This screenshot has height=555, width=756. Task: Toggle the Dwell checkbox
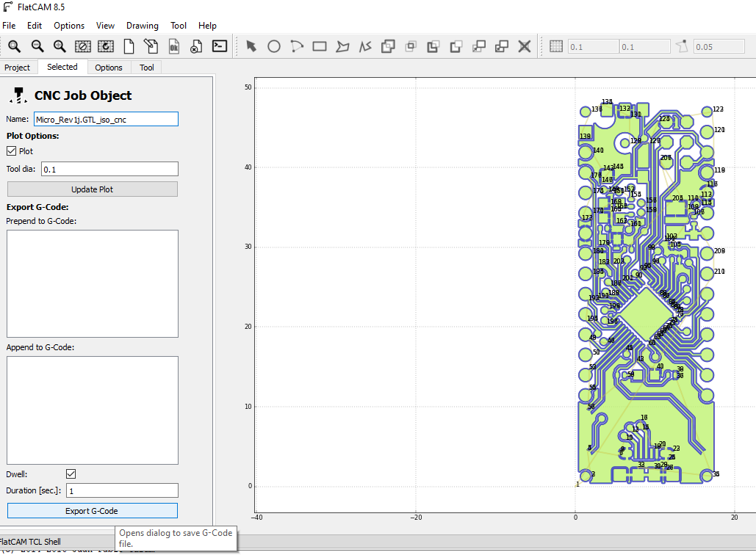[x=71, y=474]
